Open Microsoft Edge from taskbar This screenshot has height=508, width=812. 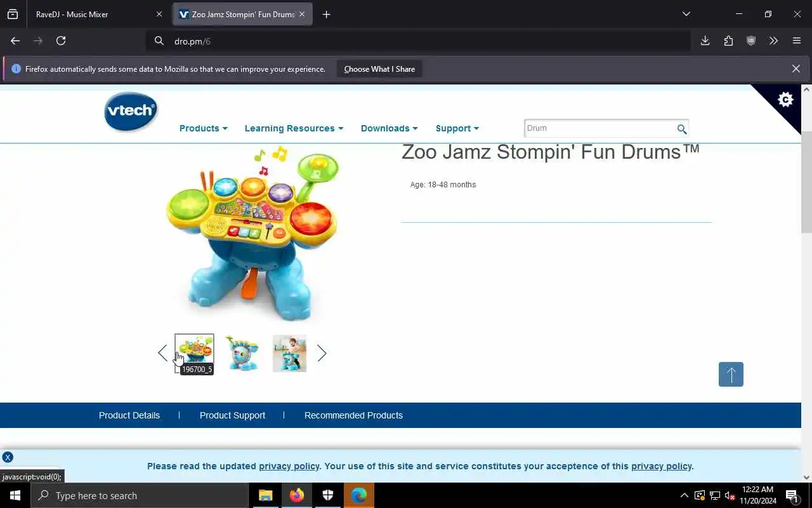[x=359, y=495]
